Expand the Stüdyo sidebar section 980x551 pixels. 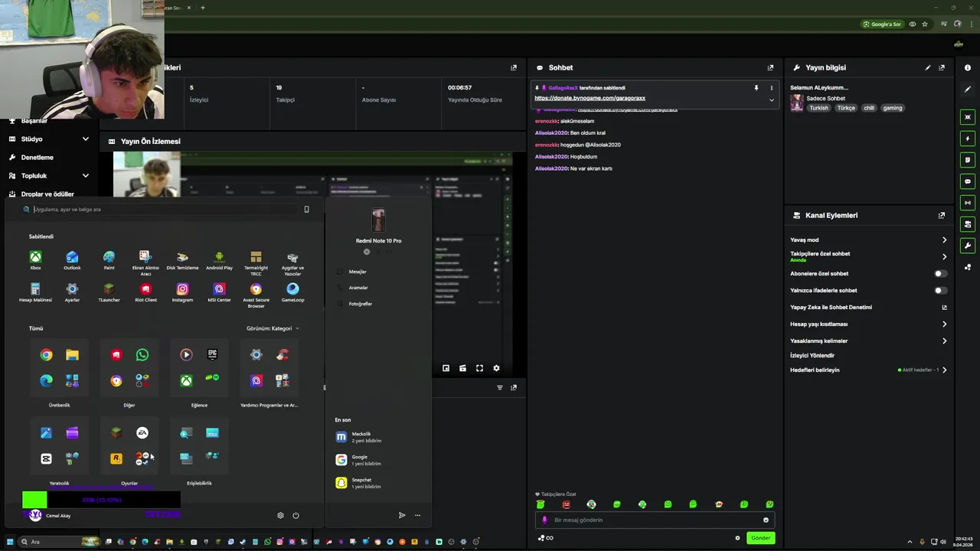[x=86, y=139]
